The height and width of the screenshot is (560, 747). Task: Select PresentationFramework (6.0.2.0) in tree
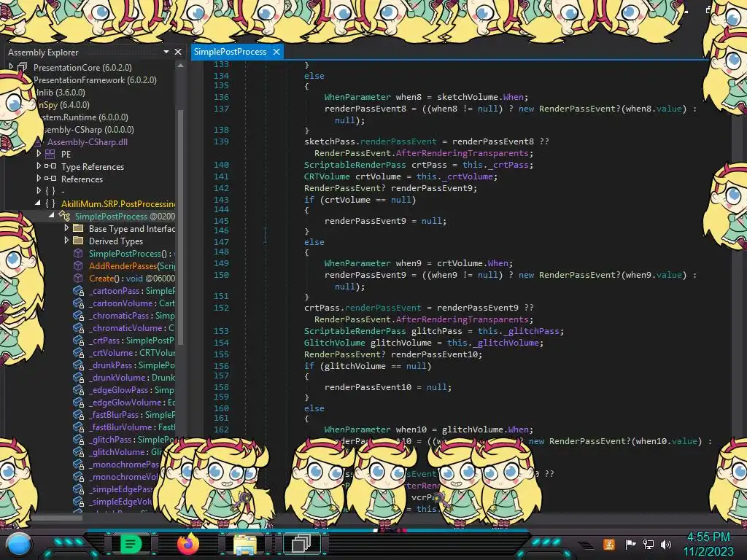(x=95, y=80)
